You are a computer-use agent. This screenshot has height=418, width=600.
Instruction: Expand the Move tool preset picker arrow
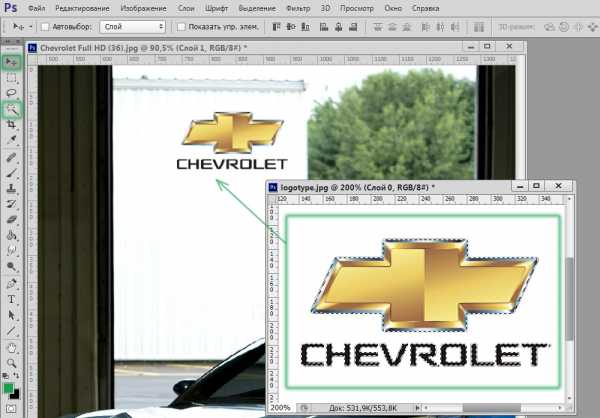pos(29,27)
